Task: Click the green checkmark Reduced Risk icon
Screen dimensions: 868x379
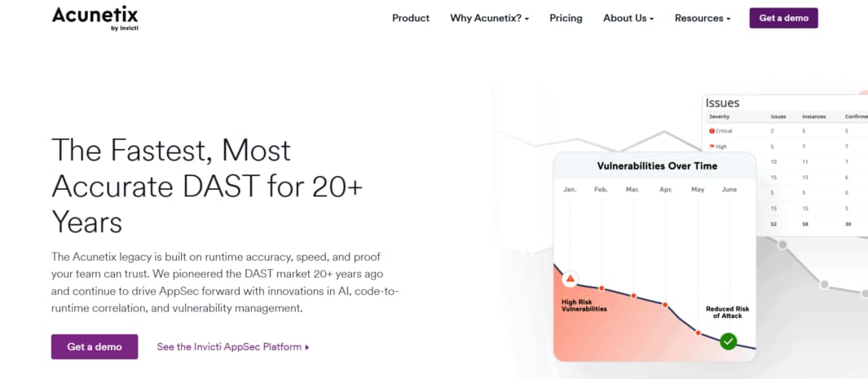Action: tap(729, 341)
